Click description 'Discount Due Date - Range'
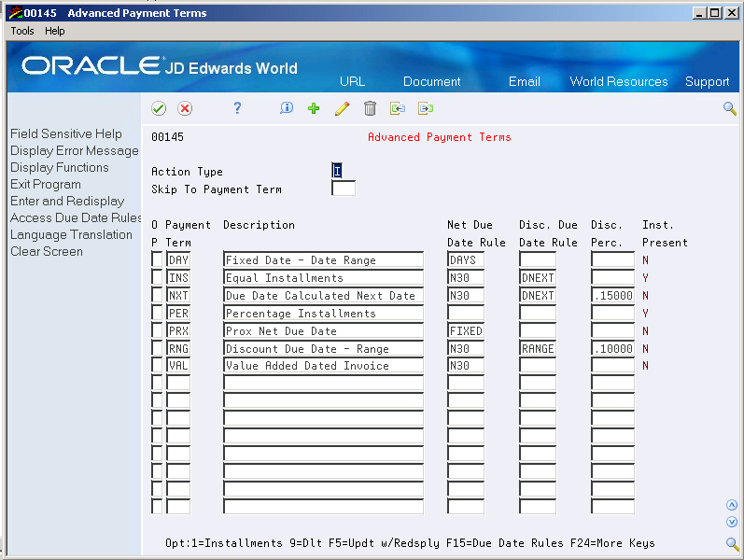744x560 pixels. coord(323,348)
